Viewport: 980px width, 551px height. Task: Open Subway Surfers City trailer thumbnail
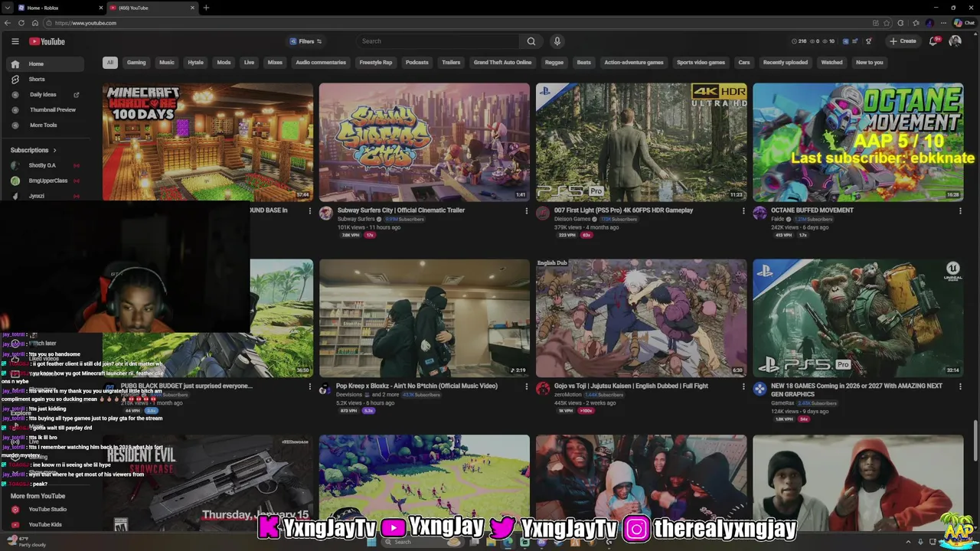(x=424, y=142)
